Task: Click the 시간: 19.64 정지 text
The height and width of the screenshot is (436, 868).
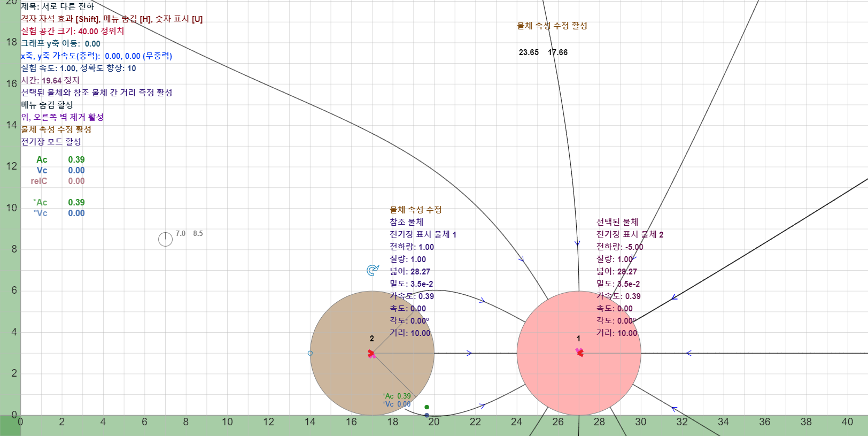Action: (x=50, y=80)
